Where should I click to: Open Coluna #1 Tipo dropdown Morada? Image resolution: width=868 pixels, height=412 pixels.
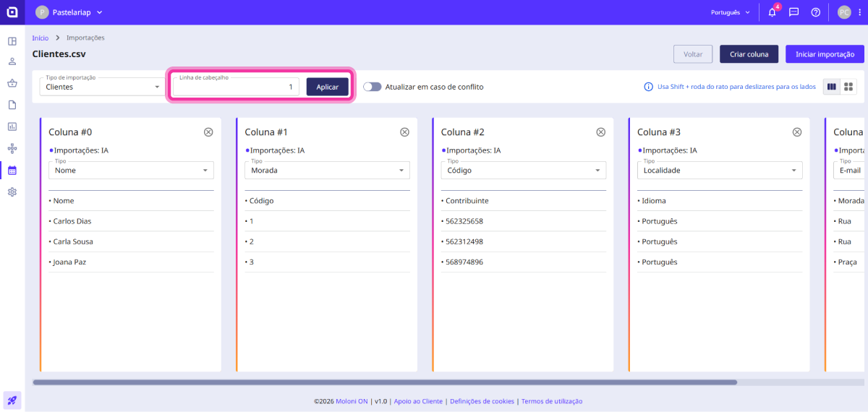(327, 171)
